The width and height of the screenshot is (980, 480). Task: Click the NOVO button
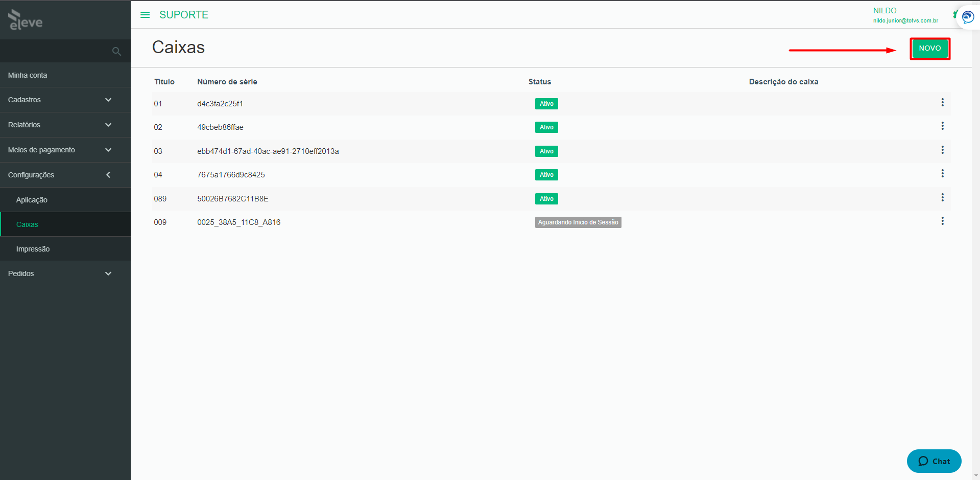(929, 49)
